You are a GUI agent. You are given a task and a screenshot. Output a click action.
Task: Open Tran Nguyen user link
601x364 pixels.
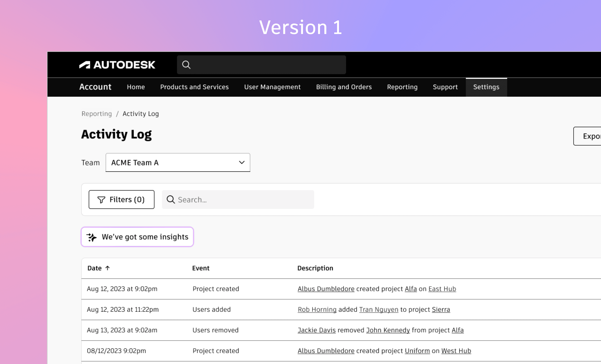point(378,309)
